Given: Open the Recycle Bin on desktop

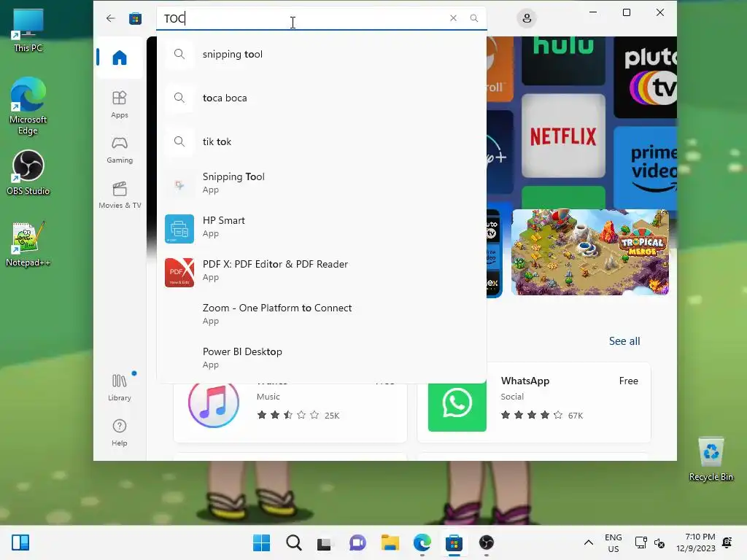Looking at the screenshot, I should [x=711, y=459].
